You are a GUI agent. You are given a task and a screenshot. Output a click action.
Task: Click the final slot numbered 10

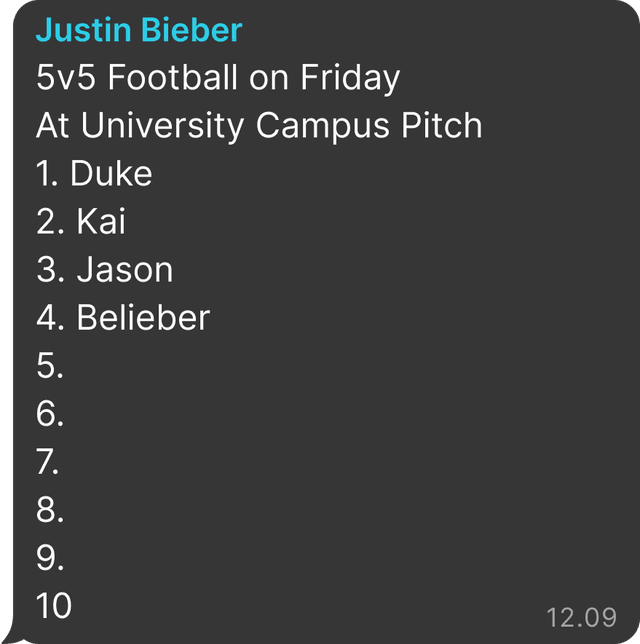pyautogui.click(x=54, y=605)
